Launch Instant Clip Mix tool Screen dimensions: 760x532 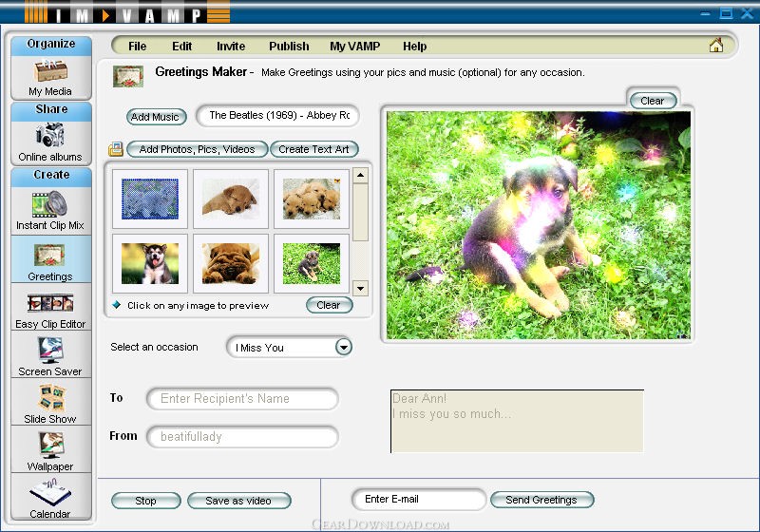[50, 209]
